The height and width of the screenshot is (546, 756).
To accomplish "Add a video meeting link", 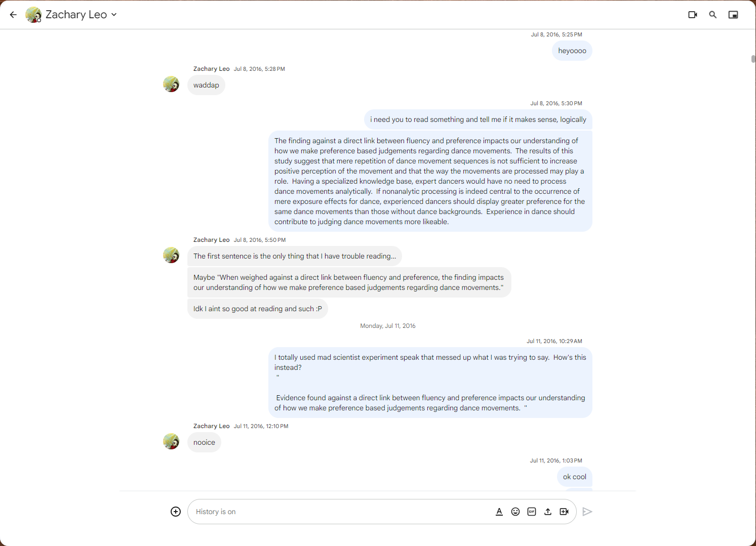I will [x=564, y=512].
